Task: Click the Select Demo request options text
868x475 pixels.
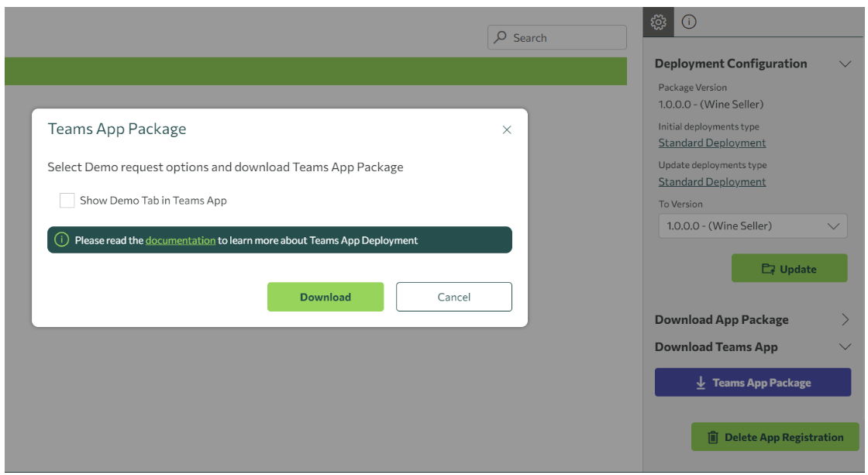Action: click(226, 167)
